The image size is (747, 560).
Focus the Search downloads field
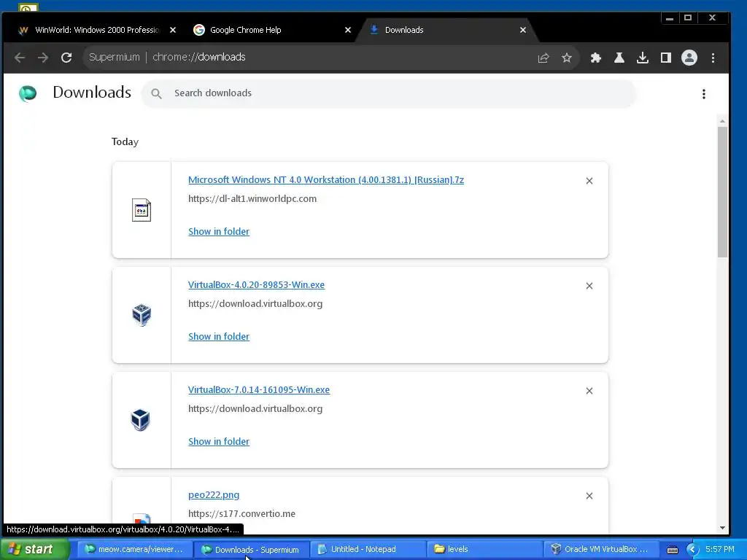pyautogui.click(x=389, y=93)
